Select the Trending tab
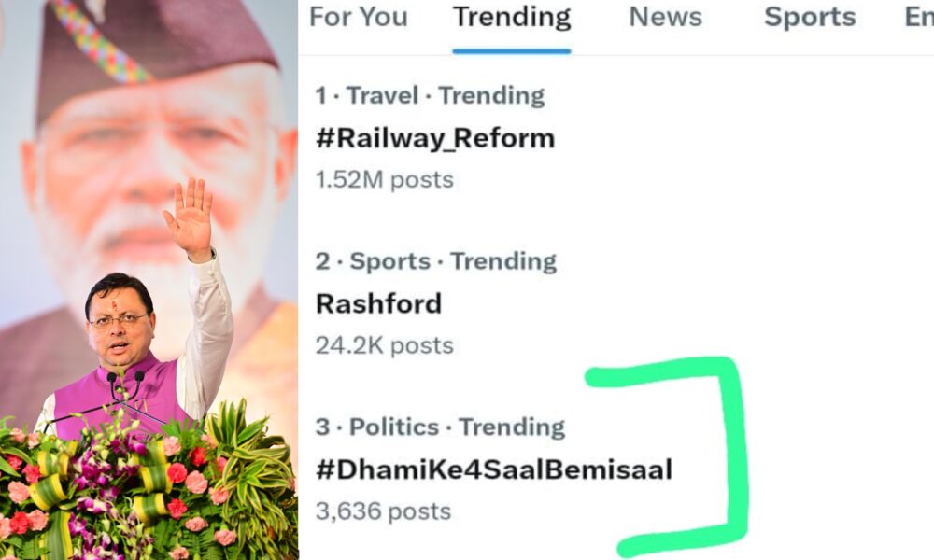Viewport: 934px width, 560px height. [511, 17]
